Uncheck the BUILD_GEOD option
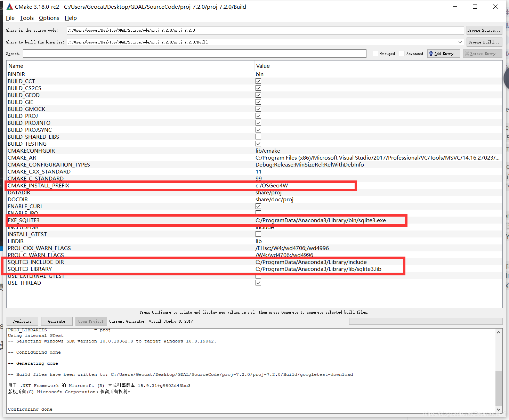The width and height of the screenshot is (509, 420). 258,95
